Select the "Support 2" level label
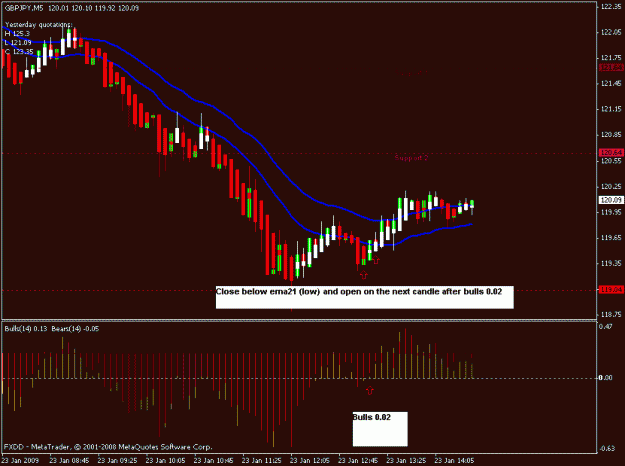Image resolution: width=625 pixels, height=466 pixels. [x=411, y=158]
